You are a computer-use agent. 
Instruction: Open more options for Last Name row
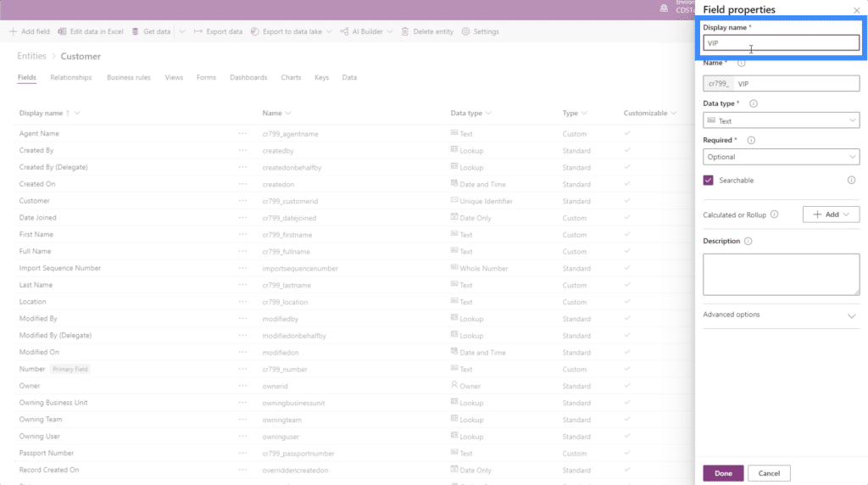(x=242, y=285)
